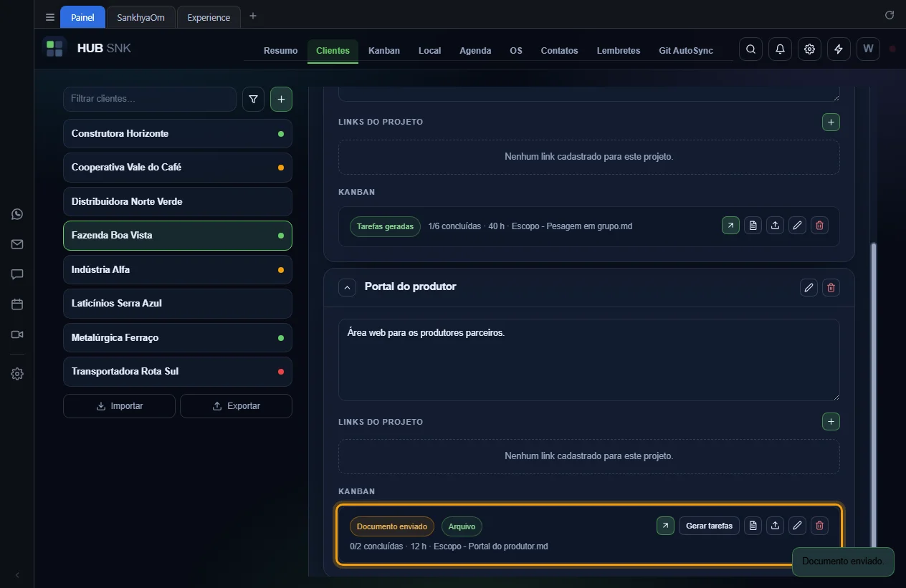
Task: Go to the Kanban tab
Action: click(x=384, y=51)
